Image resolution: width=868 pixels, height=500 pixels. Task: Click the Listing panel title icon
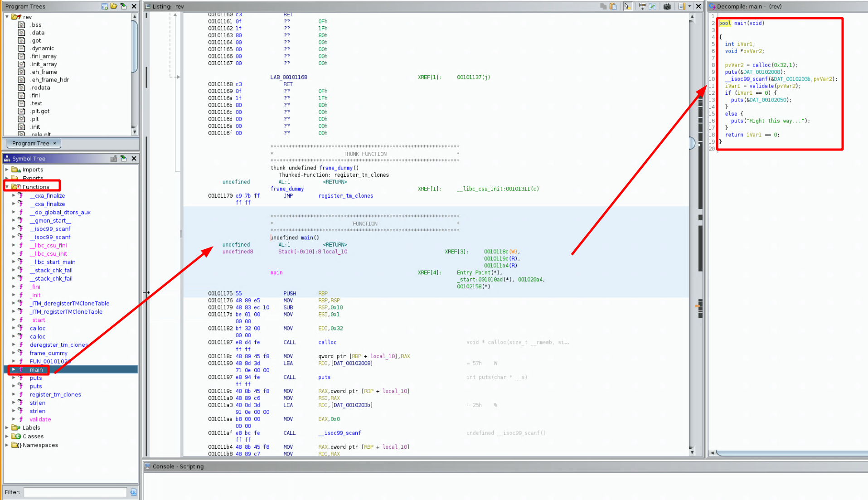coord(147,6)
